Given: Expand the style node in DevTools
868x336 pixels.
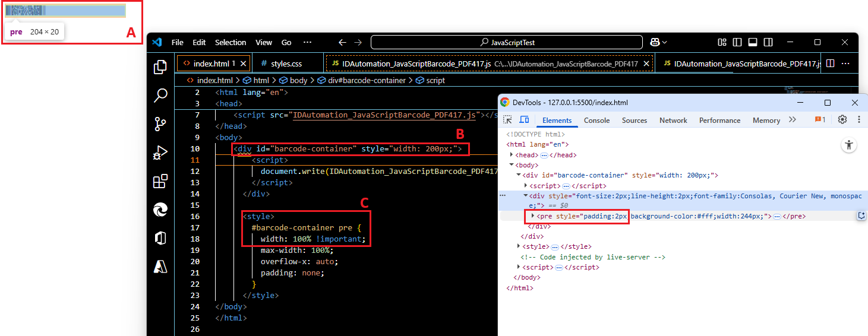Looking at the screenshot, I should pos(519,246).
